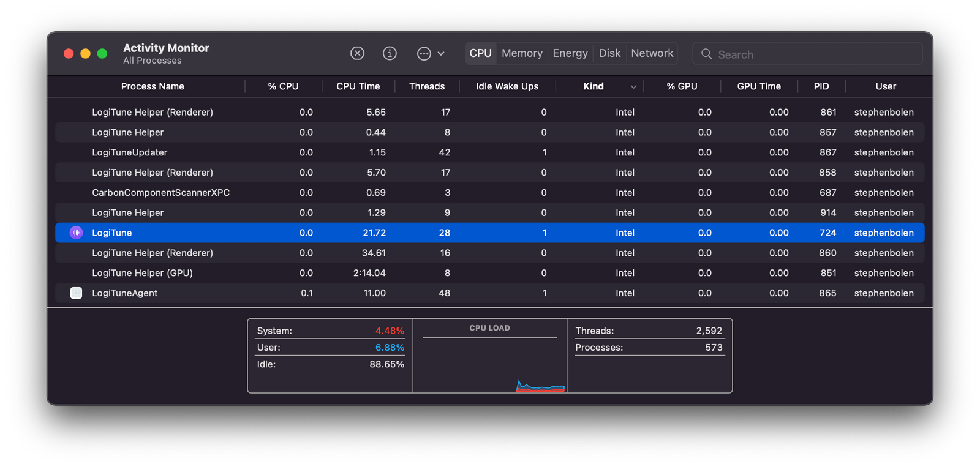Image resolution: width=980 pixels, height=467 pixels.
Task: Toggle the Kind column sort arrow
Action: pos(633,87)
